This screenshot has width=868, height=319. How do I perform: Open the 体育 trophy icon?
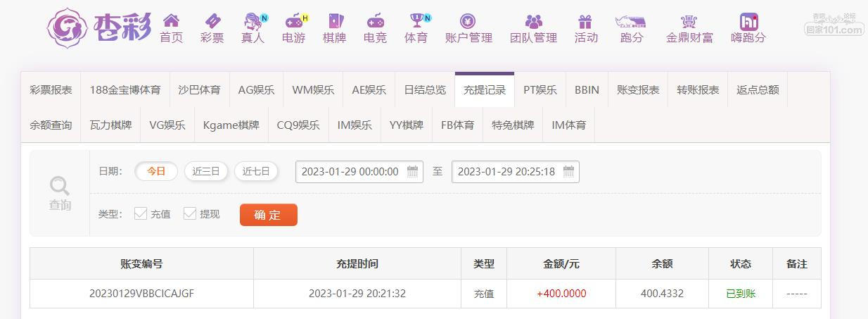416,21
